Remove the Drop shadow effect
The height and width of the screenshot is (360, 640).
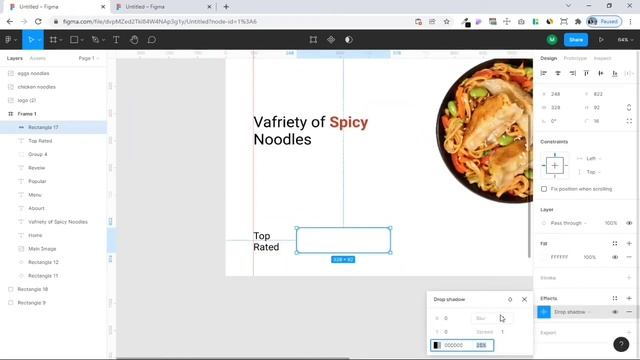coord(629,312)
